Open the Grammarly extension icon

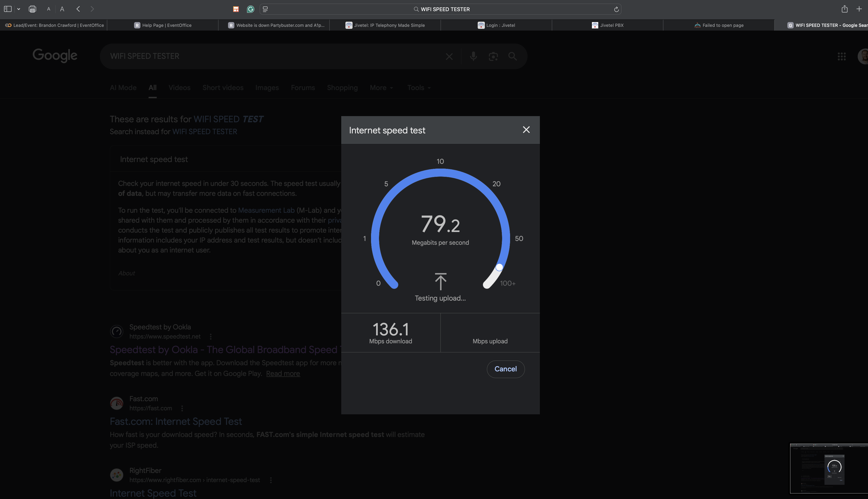(x=251, y=9)
